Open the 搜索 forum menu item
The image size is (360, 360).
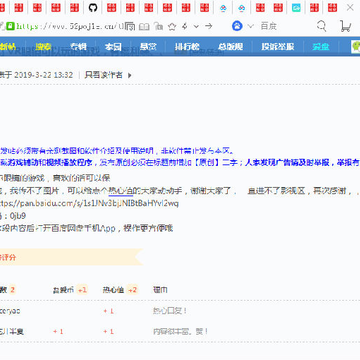(42, 47)
